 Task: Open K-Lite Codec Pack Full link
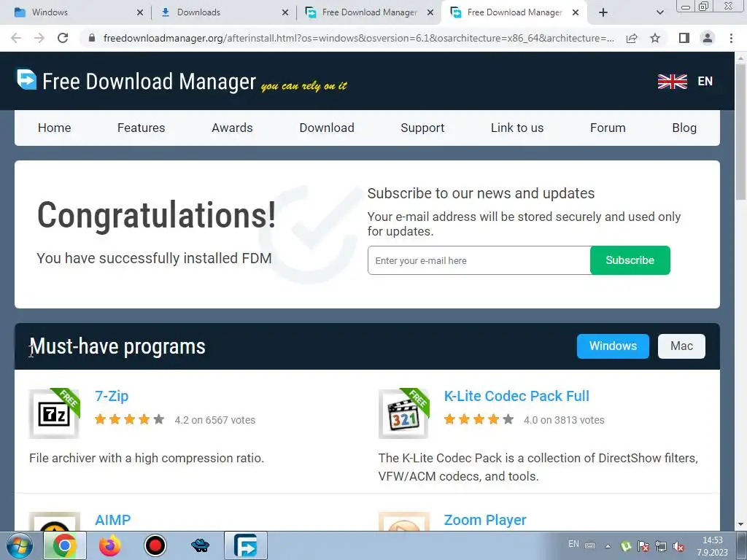click(x=516, y=396)
